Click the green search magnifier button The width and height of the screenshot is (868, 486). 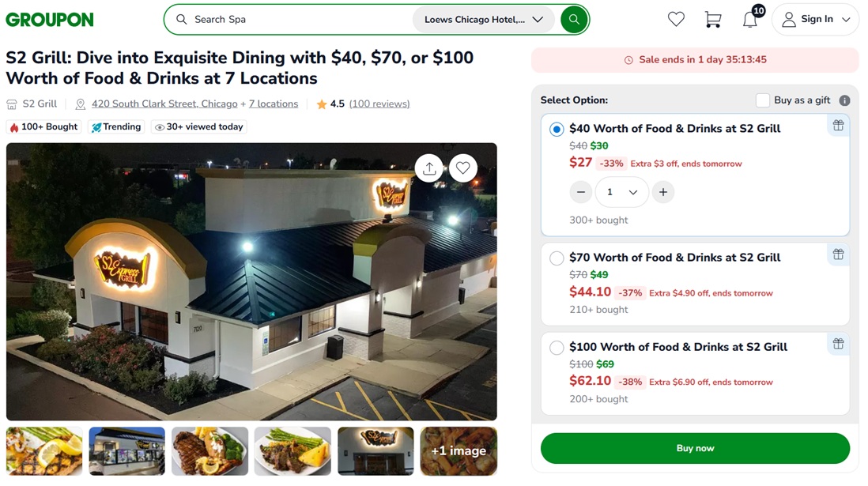click(574, 20)
